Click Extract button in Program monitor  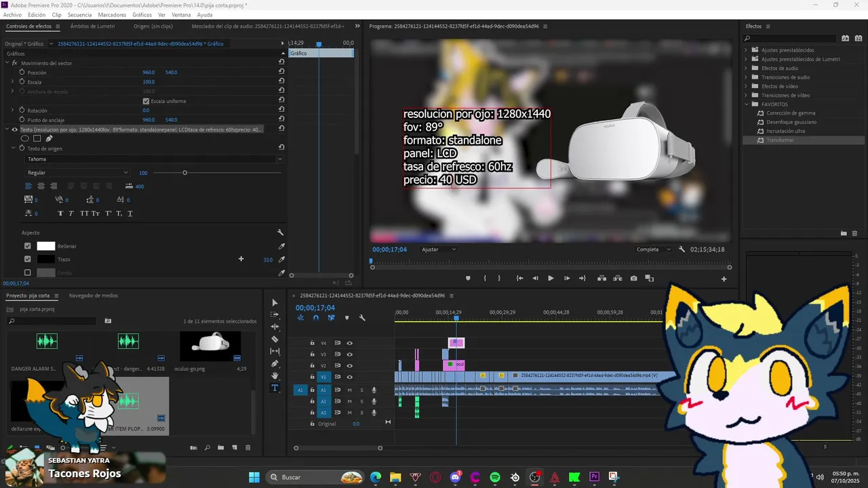coord(617,279)
